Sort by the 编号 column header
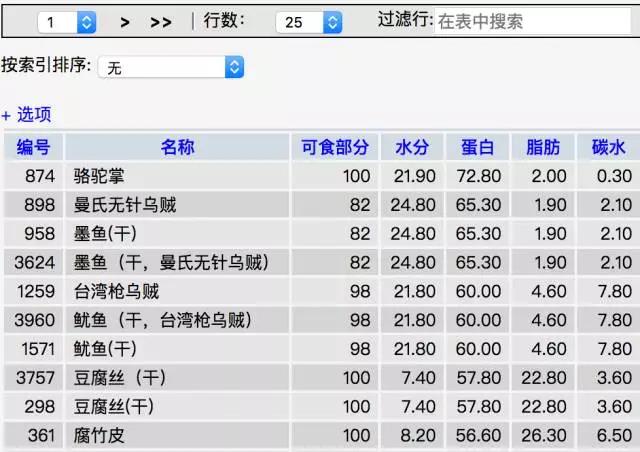This screenshot has height=452, width=640. [x=33, y=147]
